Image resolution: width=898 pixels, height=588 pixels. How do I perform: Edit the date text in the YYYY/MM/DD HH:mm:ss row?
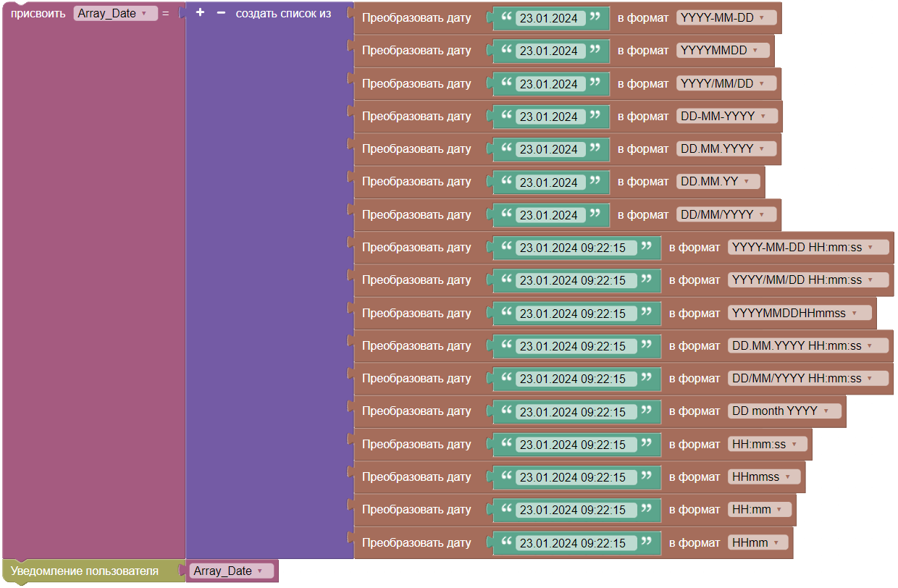[x=576, y=280]
